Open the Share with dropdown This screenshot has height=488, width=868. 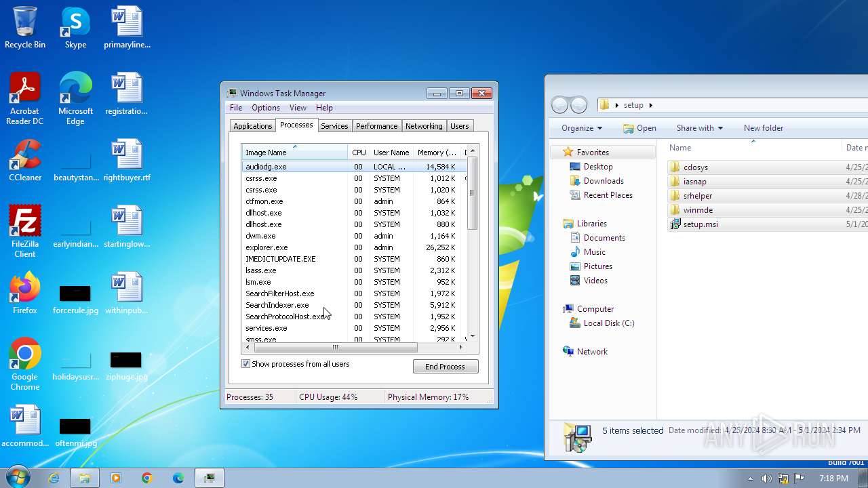[699, 128]
